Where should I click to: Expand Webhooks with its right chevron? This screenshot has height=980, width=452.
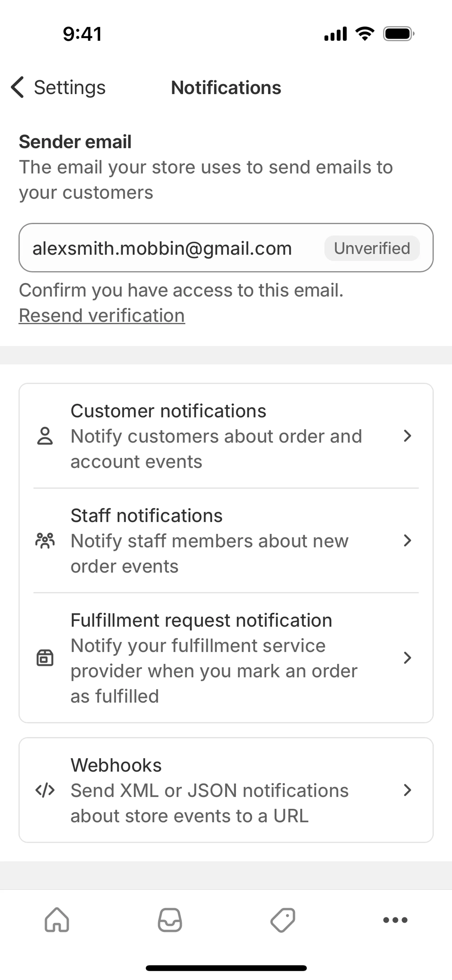coord(407,790)
